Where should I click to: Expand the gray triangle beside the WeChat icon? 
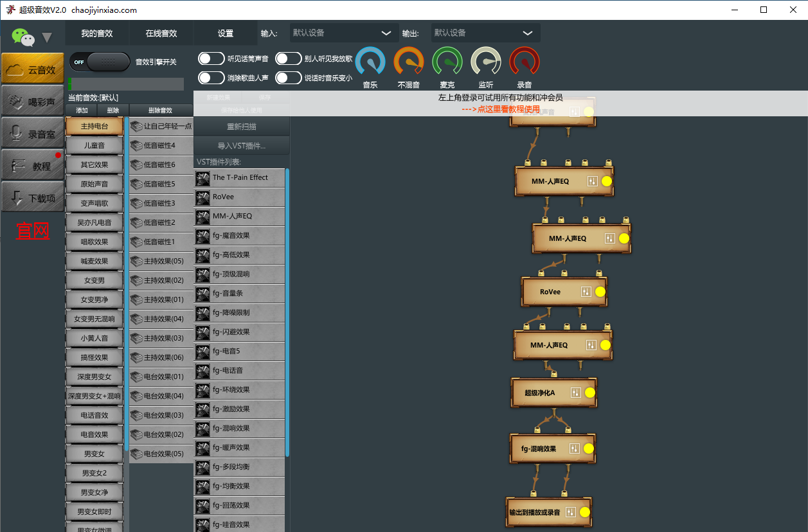(x=46, y=37)
